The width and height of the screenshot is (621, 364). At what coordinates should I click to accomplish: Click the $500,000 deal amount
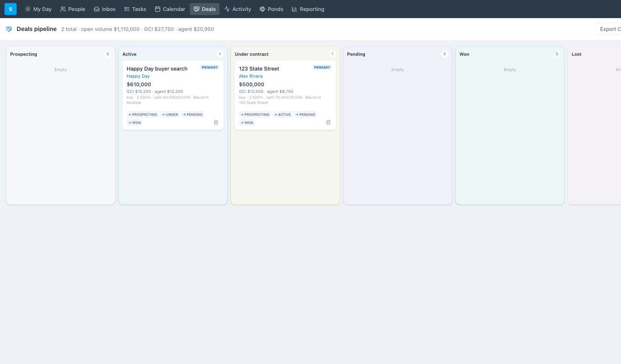click(x=251, y=84)
